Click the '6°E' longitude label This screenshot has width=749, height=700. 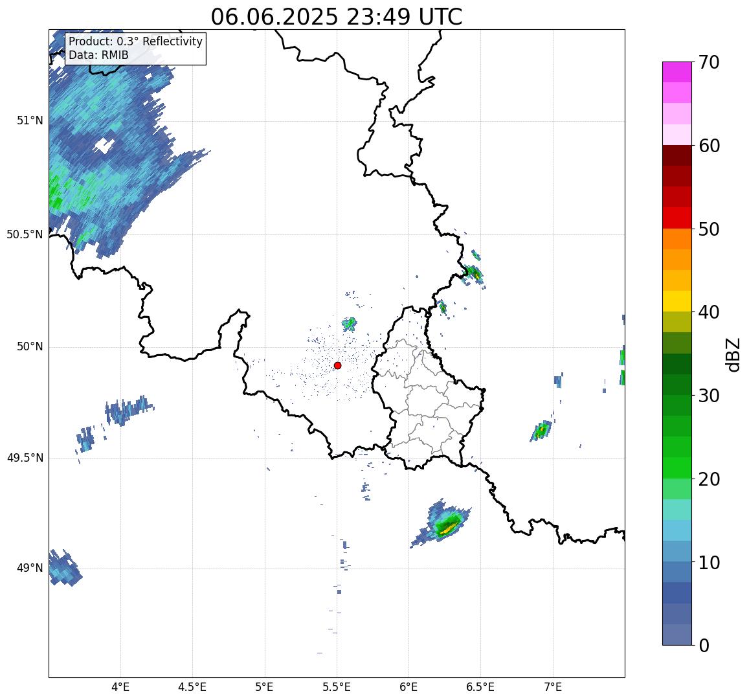click(409, 687)
